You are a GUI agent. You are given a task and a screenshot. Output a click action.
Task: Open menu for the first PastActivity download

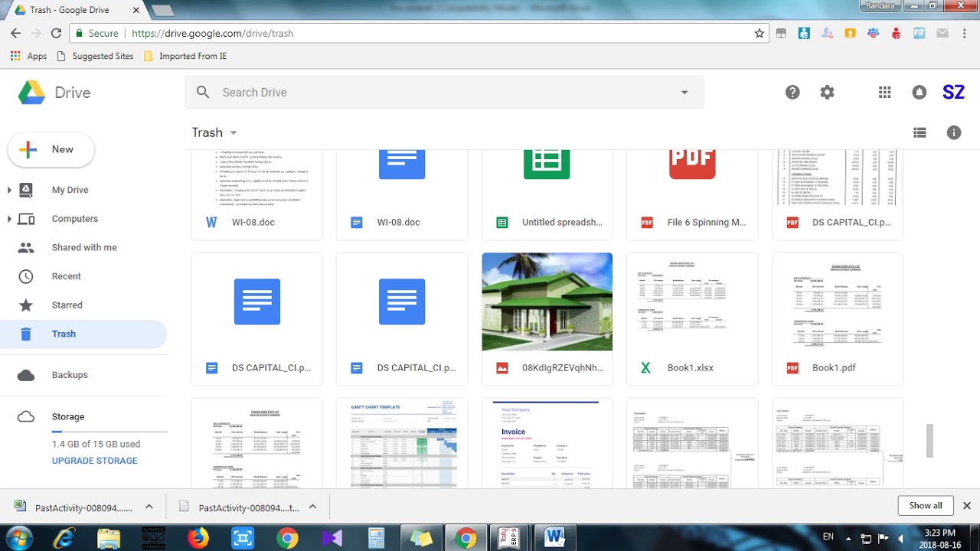click(149, 507)
